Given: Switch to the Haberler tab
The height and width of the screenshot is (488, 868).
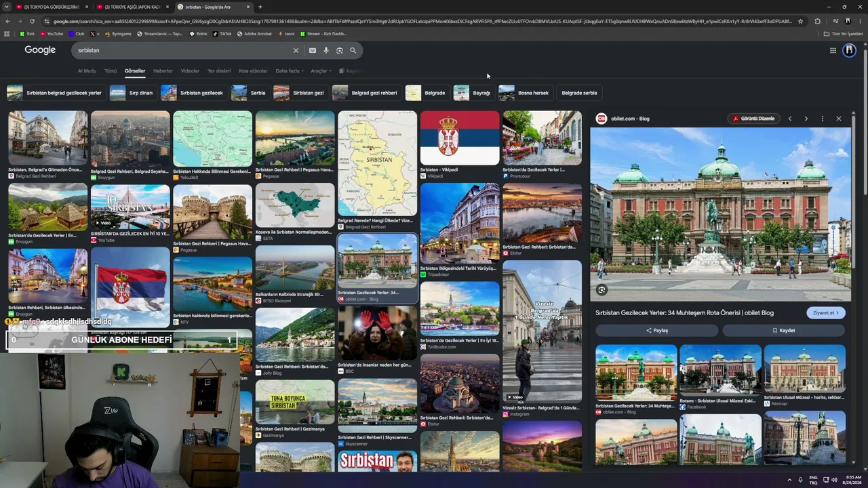Looking at the screenshot, I should [163, 71].
